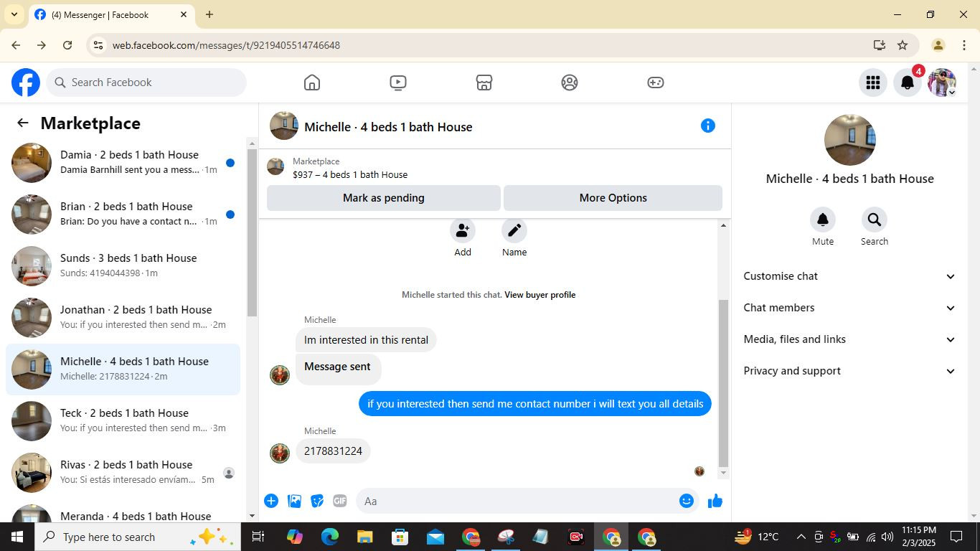
Task: Send a thumbs up like
Action: 715,501
